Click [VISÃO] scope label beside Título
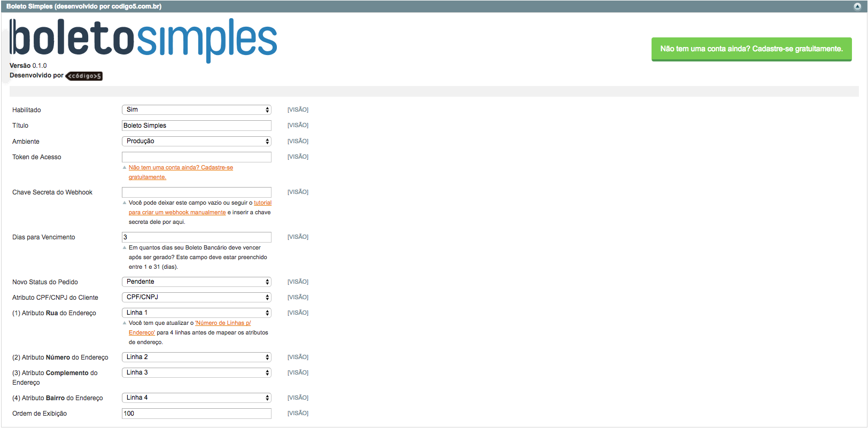868x428 pixels. click(298, 125)
